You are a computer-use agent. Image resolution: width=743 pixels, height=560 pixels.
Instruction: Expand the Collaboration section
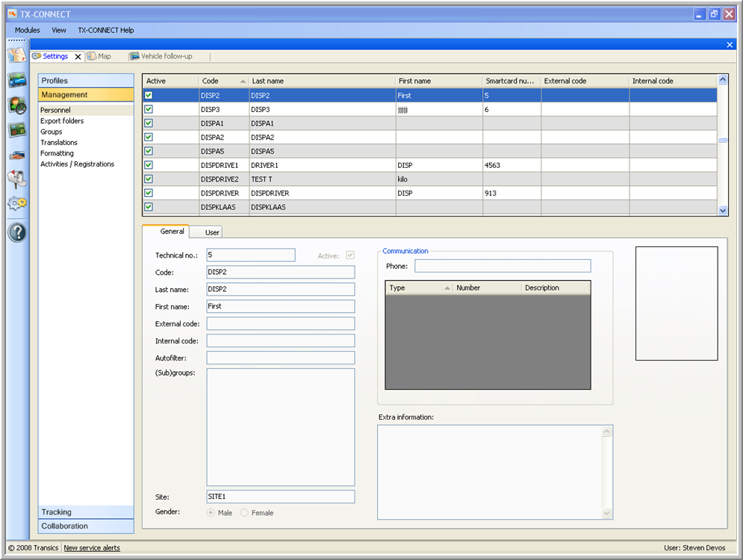click(x=86, y=526)
